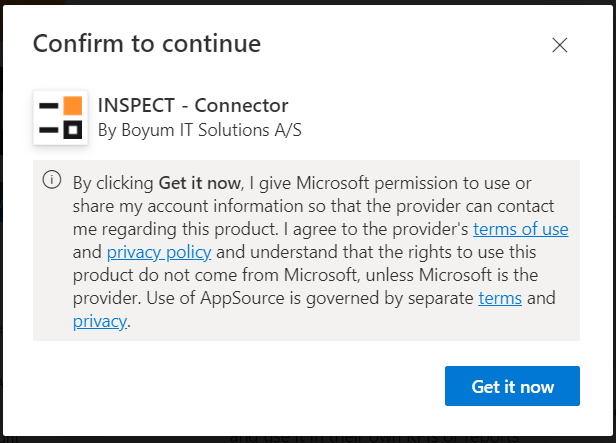Click the INSPECT Connector app logo
The height and width of the screenshot is (443, 616).
(60, 117)
